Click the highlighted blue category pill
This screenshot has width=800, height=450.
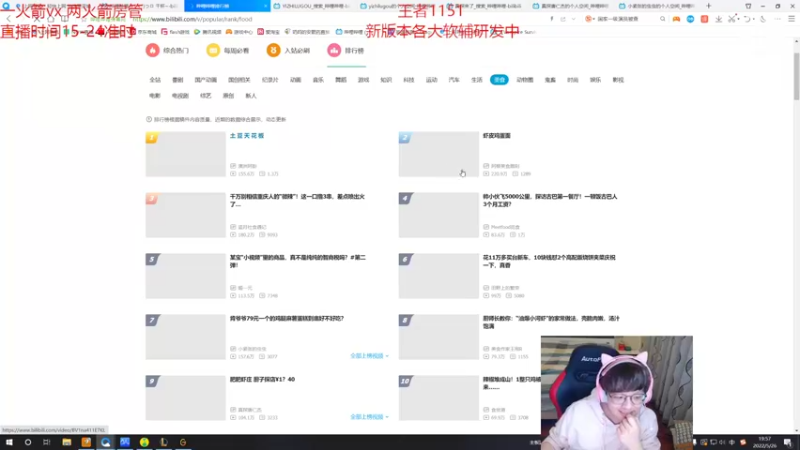(x=499, y=80)
